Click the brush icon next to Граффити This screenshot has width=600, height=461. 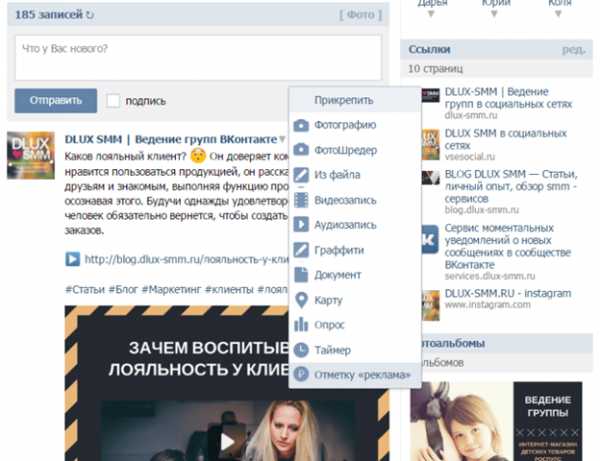point(301,250)
